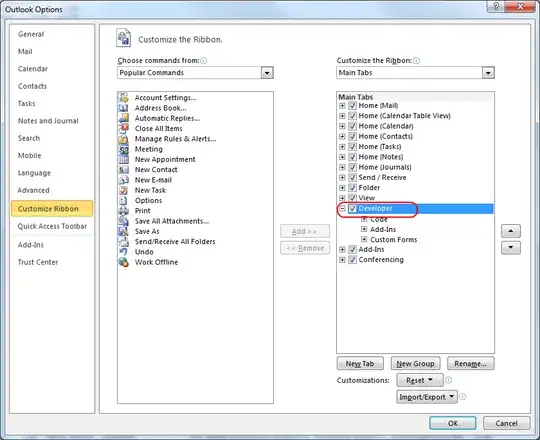Image resolution: width=540 pixels, height=440 pixels.
Task: Click info icon beside Choose commands from
Action: coord(204,61)
